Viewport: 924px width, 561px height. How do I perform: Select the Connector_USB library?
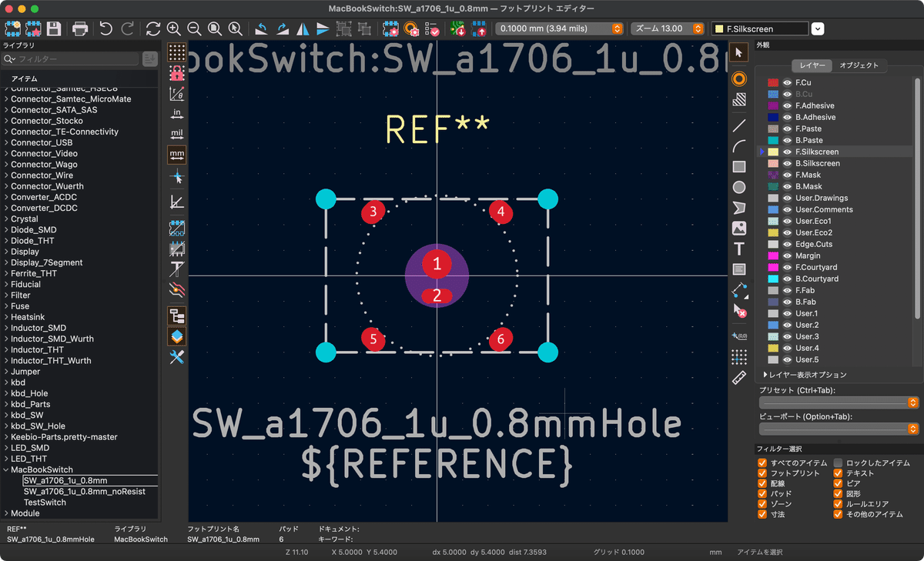[x=42, y=142]
